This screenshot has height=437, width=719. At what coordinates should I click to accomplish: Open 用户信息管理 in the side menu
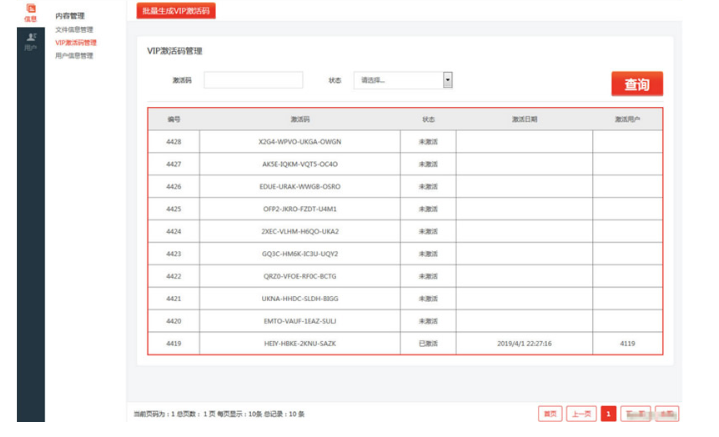tap(75, 56)
